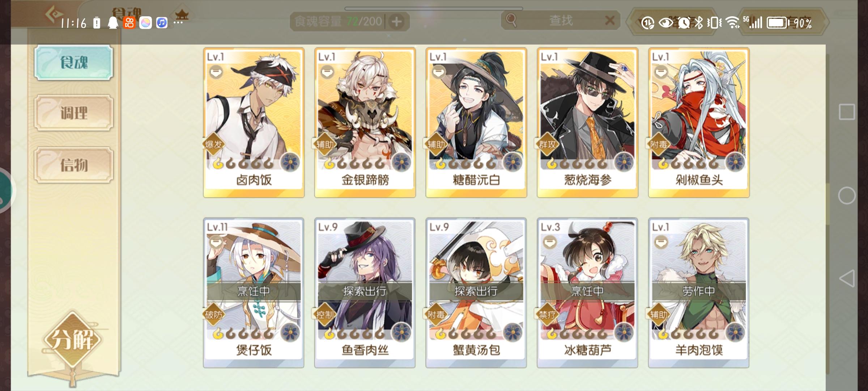Tap the plus icon to expand 食魂 capacity
The width and height of the screenshot is (868, 391).
coord(397,22)
